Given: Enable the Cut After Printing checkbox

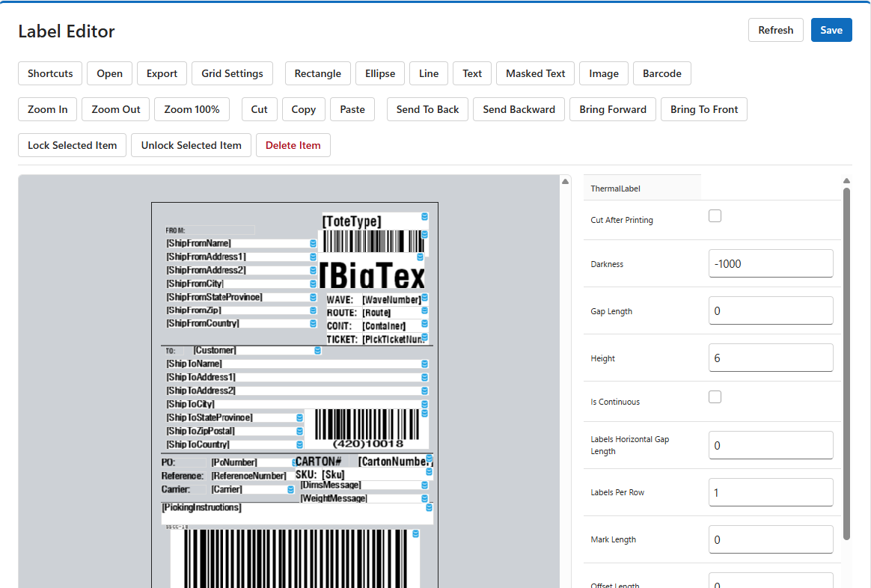Looking at the screenshot, I should [x=715, y=216].
